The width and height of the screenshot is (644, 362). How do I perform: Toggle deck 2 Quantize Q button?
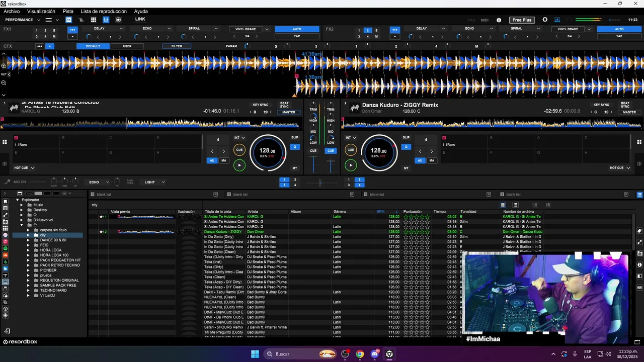406,147
